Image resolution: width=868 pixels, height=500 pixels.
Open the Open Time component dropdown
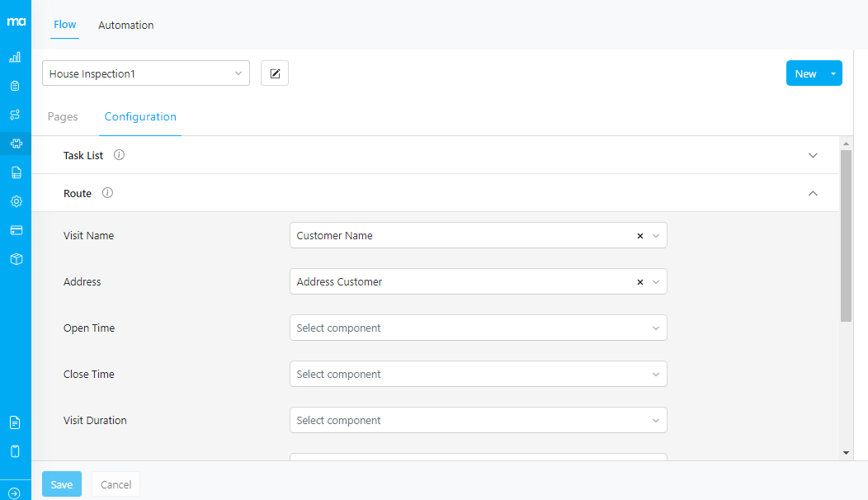479,328
